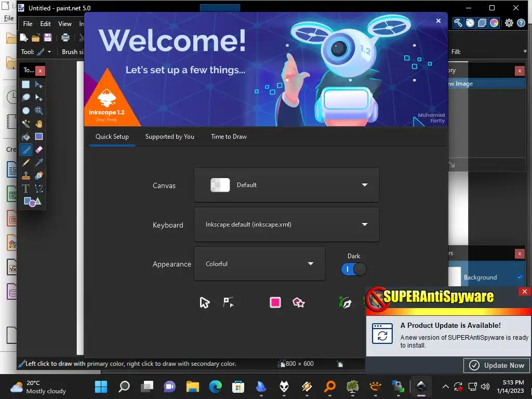This screenshot has width=532, height=399.
Task: Close paint.net History panel
Action: 520,71
